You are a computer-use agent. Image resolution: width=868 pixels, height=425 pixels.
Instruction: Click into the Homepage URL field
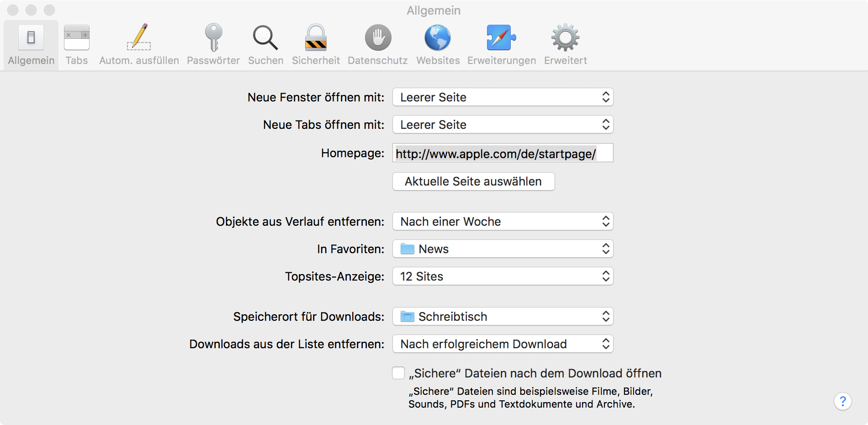(503, 154)
